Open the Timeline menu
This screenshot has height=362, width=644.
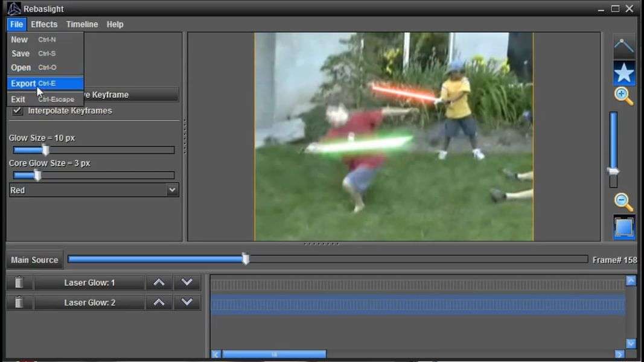(82, 24)
